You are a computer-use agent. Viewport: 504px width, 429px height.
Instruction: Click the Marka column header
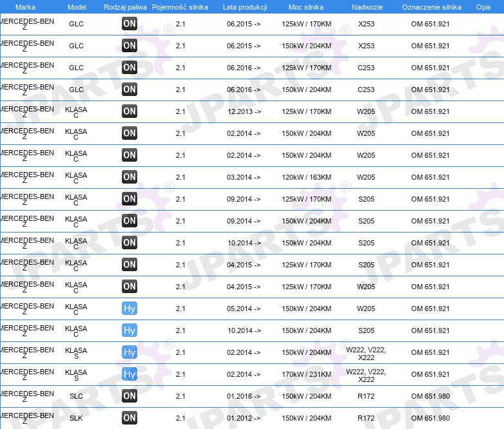click(25, 7)
